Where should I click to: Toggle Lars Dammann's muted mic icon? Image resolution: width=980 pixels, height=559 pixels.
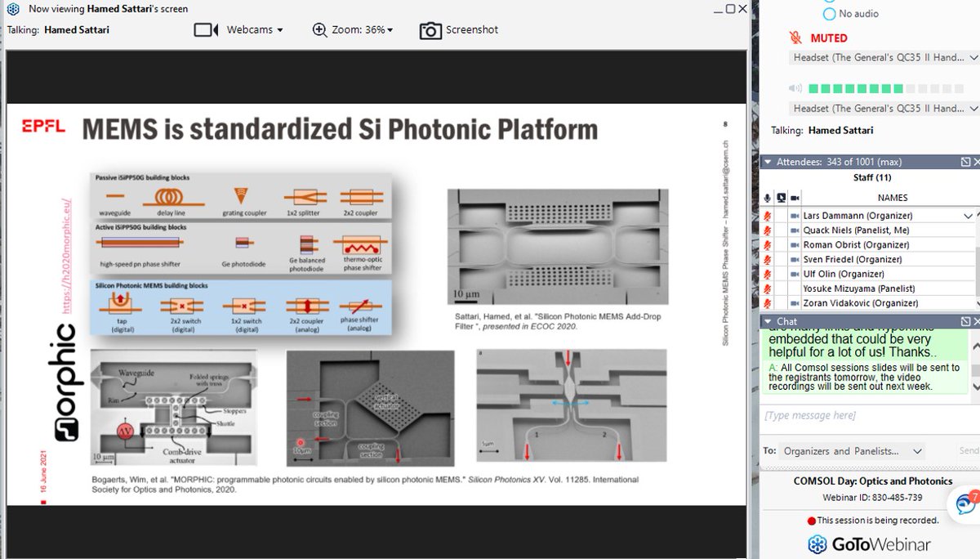(767, 216)
